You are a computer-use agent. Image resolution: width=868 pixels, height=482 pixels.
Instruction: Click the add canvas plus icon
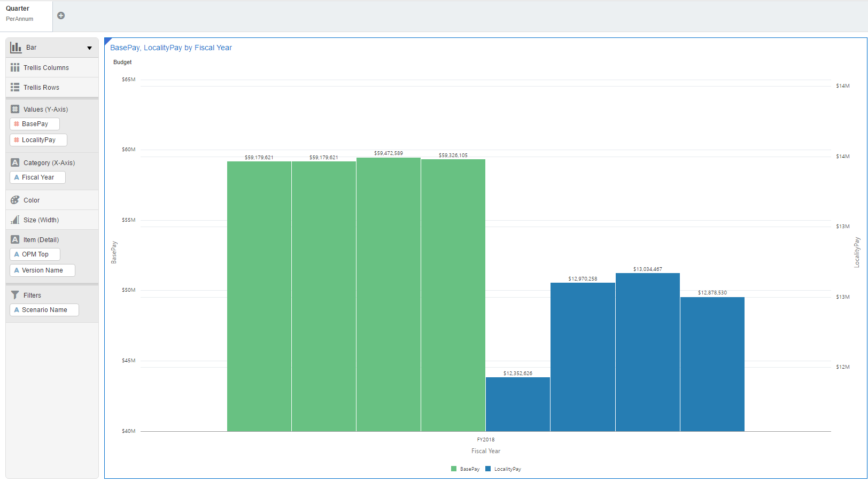[61, 15]
